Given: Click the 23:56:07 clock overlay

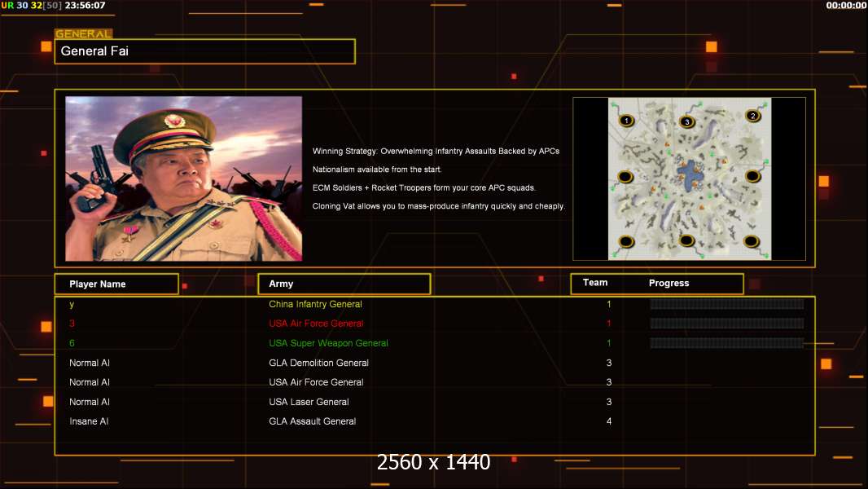Looking at the screenshot, I should (x=85, y=6).
